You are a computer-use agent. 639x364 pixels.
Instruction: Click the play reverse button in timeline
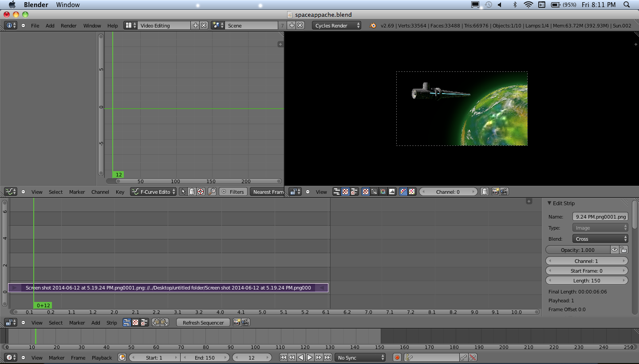pyautogui.click(x=301, y=358)
